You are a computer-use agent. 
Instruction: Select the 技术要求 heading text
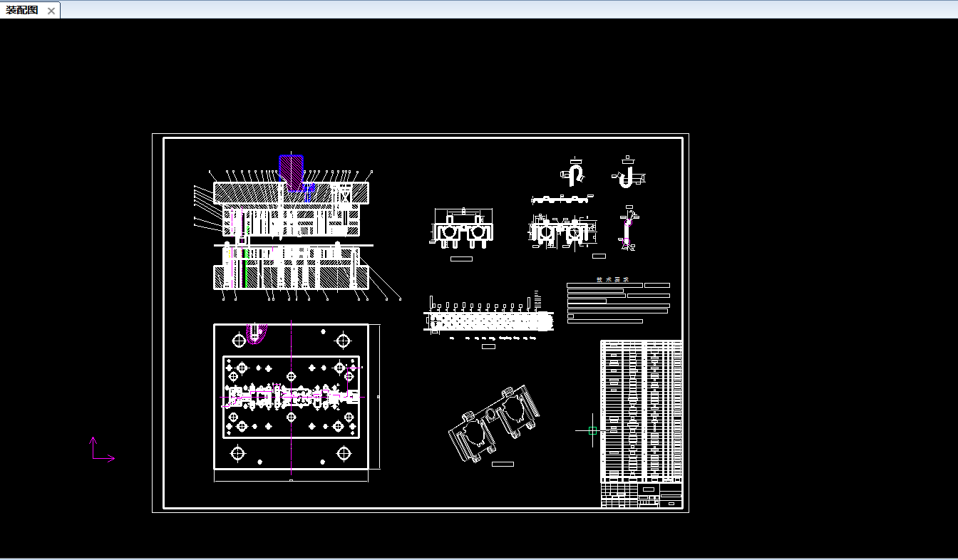[612, 279]
